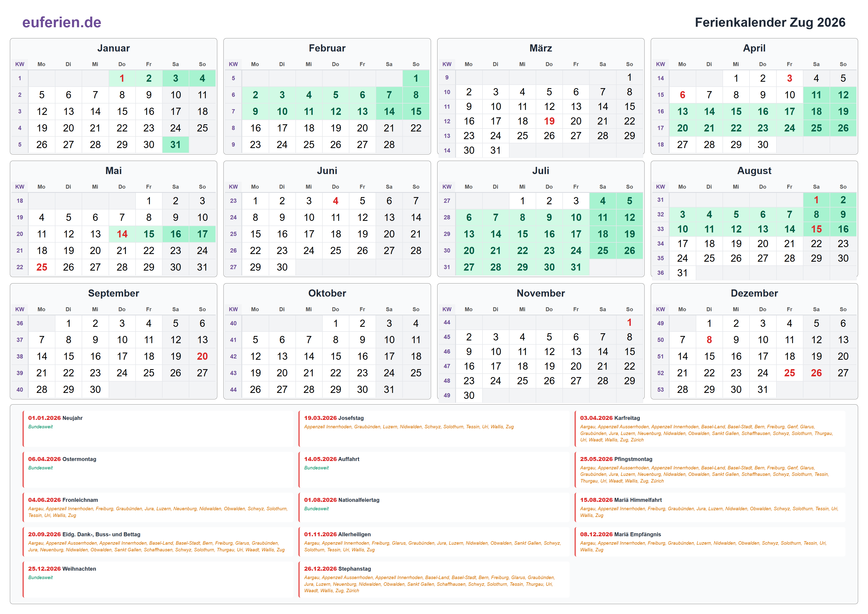
Task: Click July 6 first full holiday week
Action: pos(469,218)
